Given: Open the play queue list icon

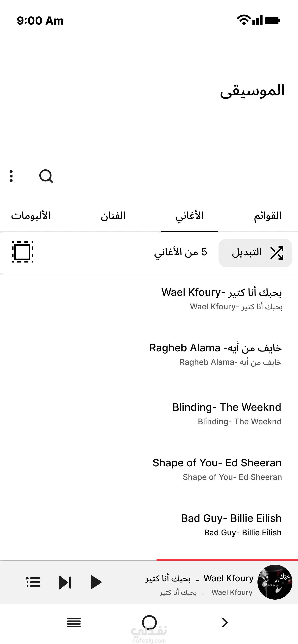Looking at the screenshot, I should (33, 582).
